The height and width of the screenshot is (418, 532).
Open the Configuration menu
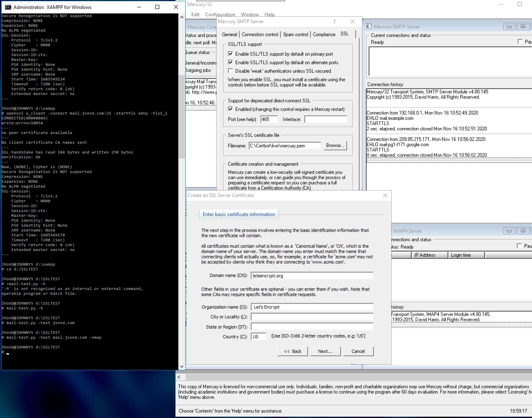point(220,15)
